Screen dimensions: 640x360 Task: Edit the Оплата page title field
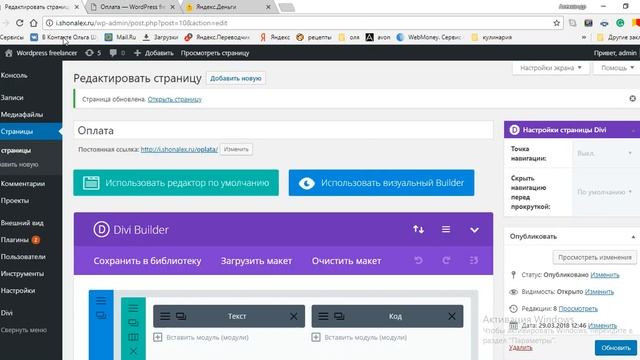tap(283, 131)
